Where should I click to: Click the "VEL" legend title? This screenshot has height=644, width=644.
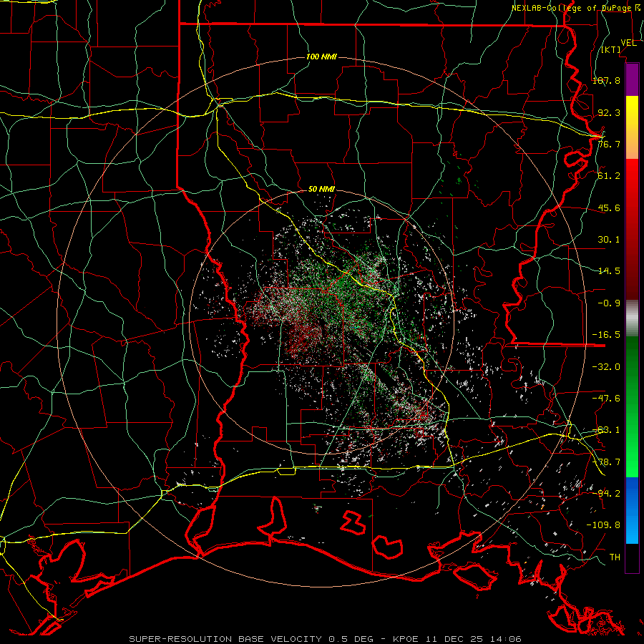point(628,43)
